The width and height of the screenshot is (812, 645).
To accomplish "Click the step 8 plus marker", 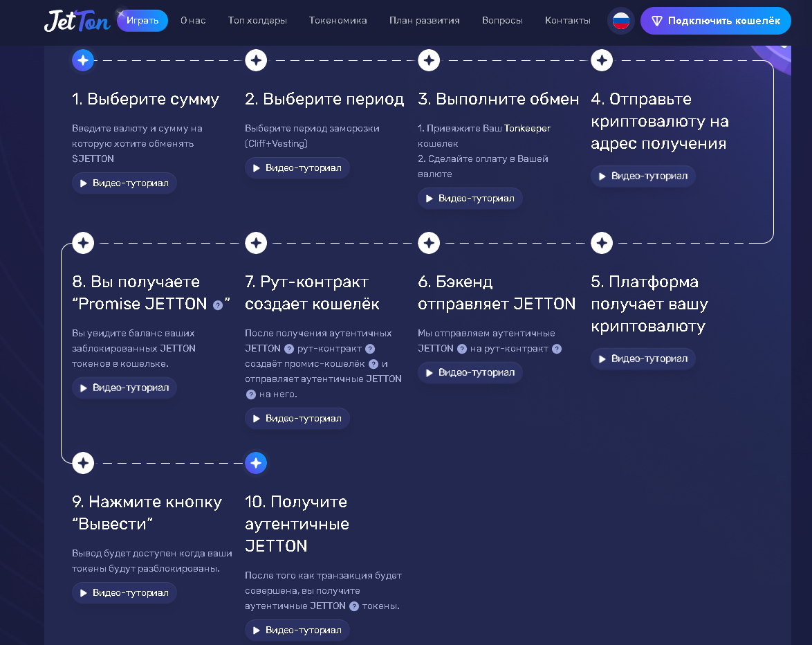I will [x=83, y=243].
